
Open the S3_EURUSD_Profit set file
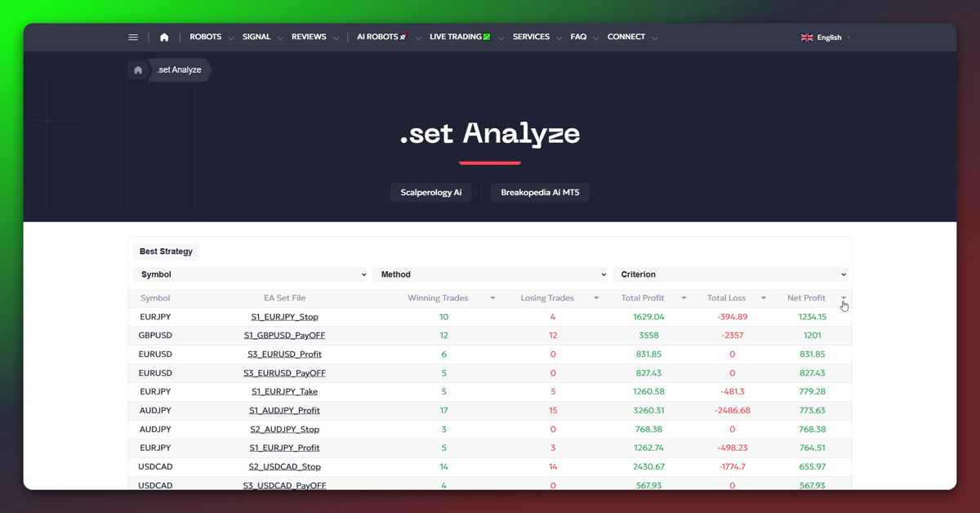[x=285, y=355]
